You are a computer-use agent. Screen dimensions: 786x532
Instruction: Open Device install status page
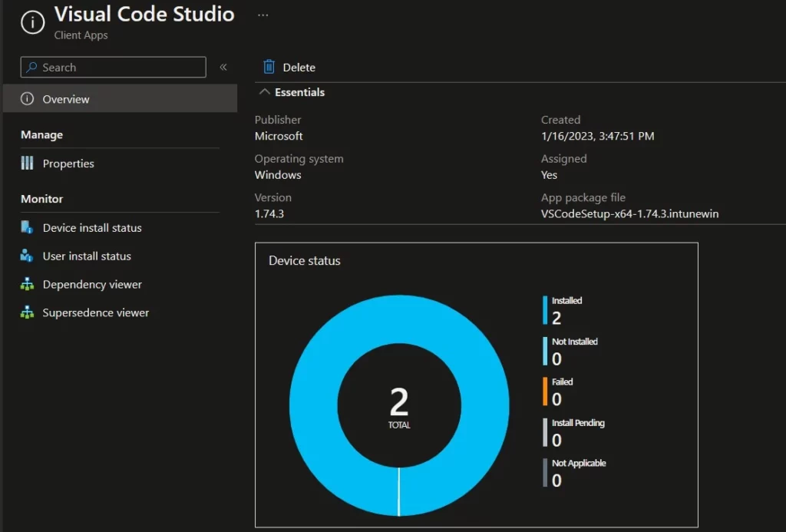(92, 228)
